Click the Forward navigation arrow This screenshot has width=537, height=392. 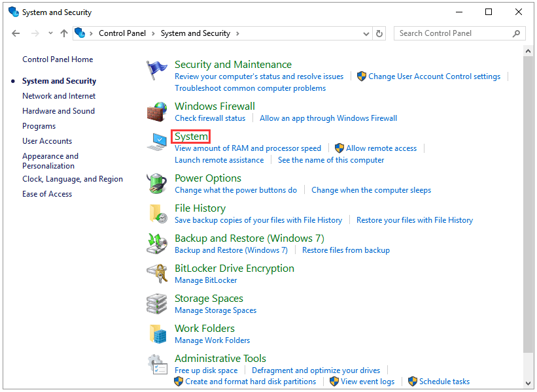(35, 33)
